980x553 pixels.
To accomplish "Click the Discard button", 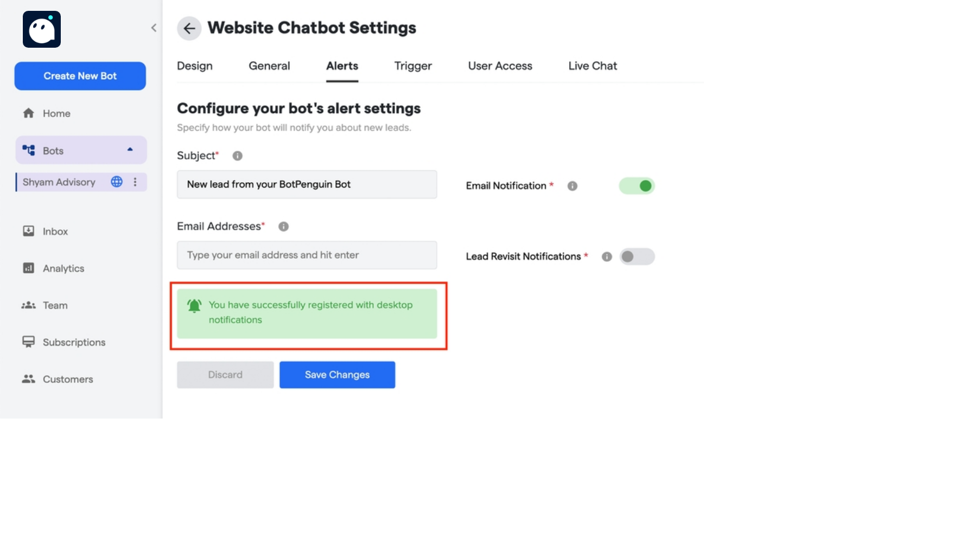I will click(225, 375).
